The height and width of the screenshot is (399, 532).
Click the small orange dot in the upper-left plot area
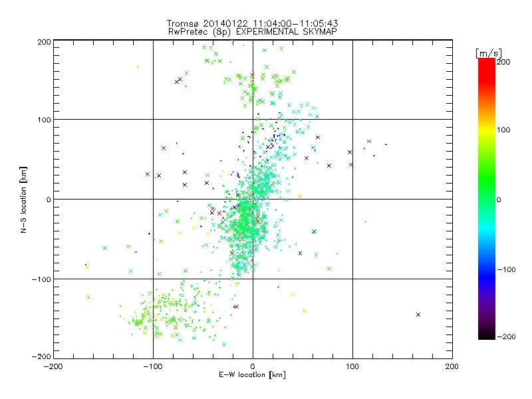click(x=138, y=67)
